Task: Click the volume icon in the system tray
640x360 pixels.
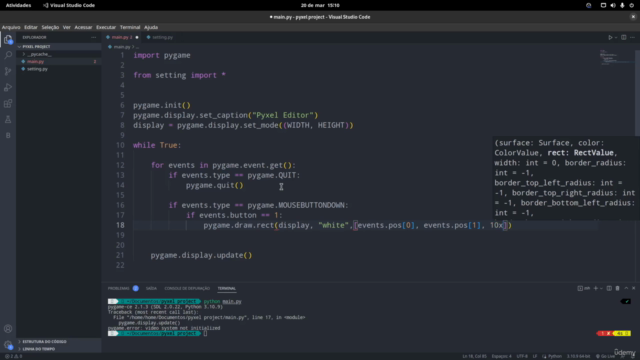Action: (613, 5)
